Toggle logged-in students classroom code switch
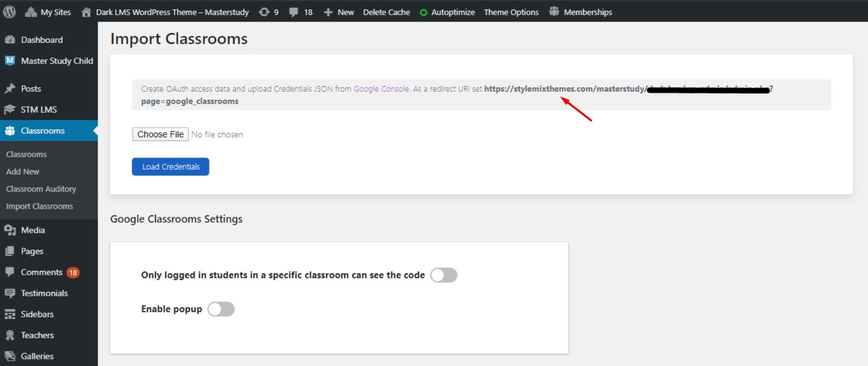The image size is (868, 366). (444, 275)
